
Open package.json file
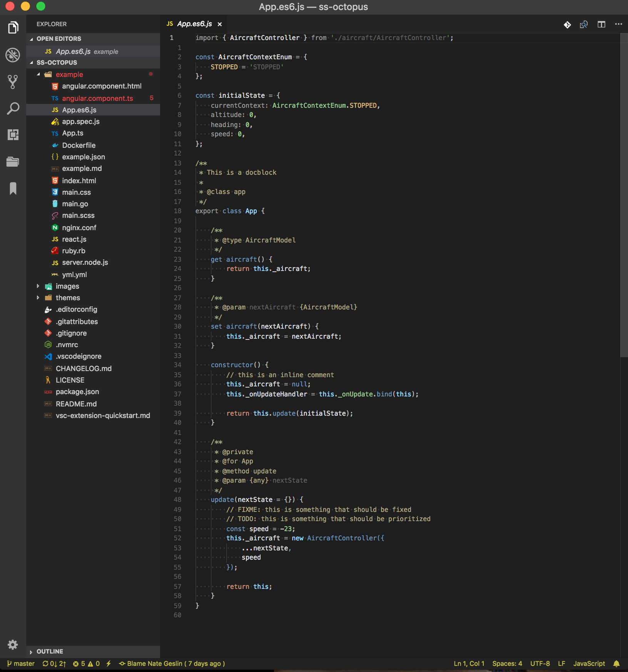coord(93,392)
